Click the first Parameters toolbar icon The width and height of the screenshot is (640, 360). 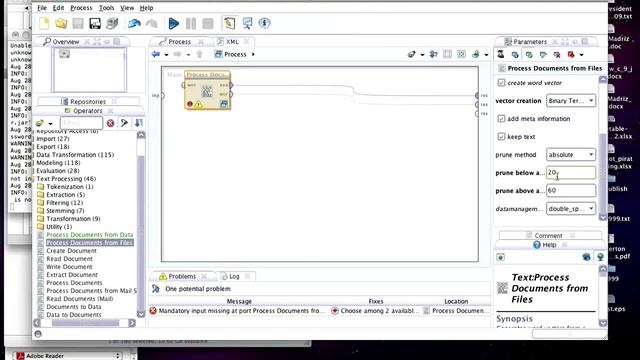pos(501,54)
